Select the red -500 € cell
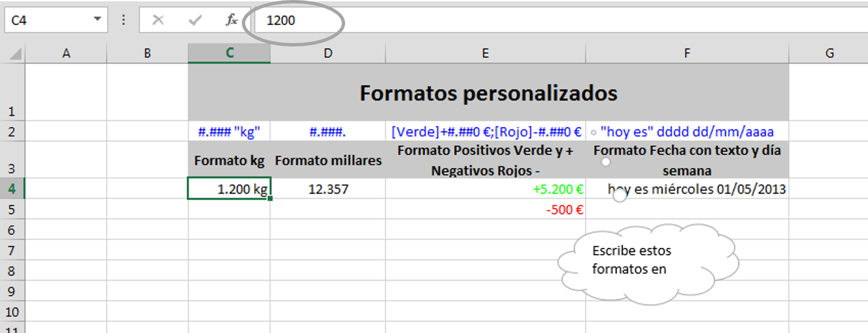Screen dimensions: 868x333 pos(485,209)
